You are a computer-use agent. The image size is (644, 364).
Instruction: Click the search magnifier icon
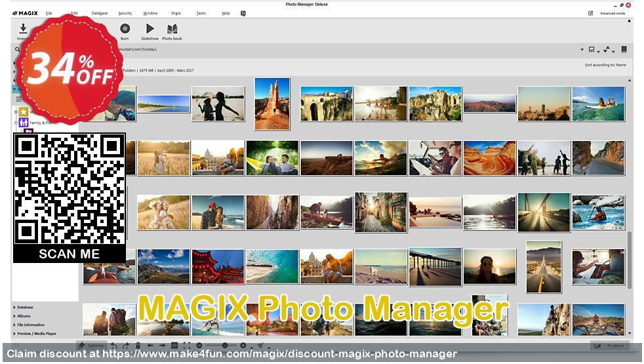17,49
